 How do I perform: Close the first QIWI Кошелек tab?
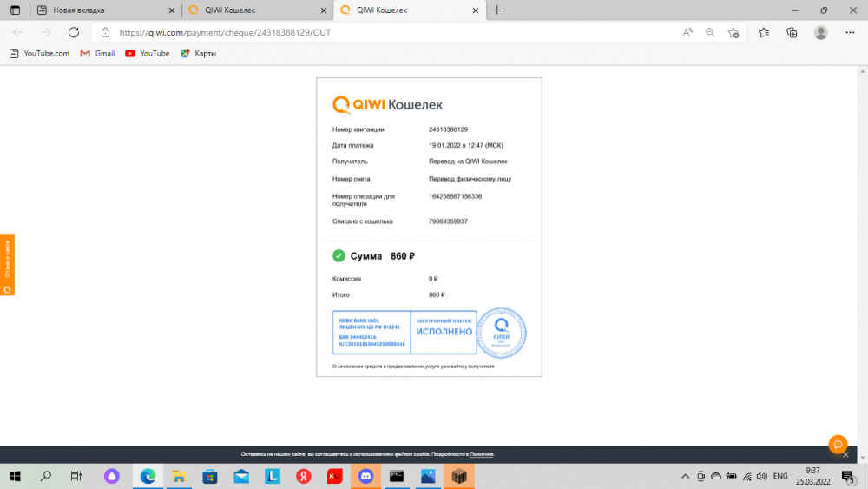324,10
